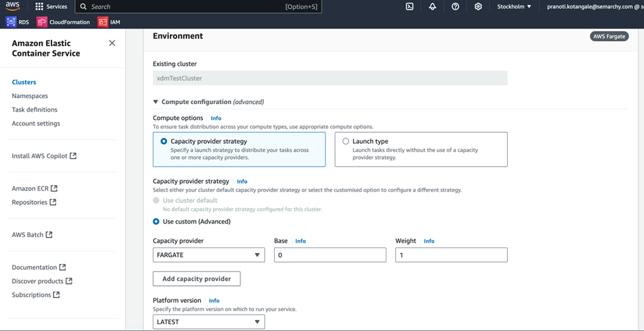Click the top Search input box
This screenshot has width=644, height=331.
199,7
